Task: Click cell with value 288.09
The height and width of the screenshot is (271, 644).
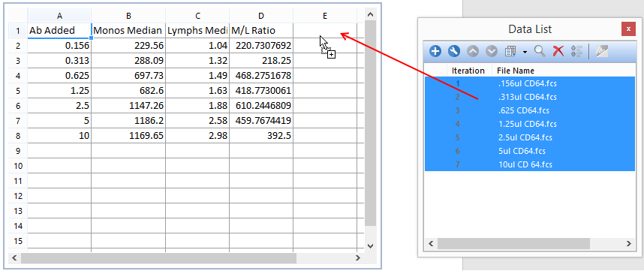Action: (x=128, y=61)
